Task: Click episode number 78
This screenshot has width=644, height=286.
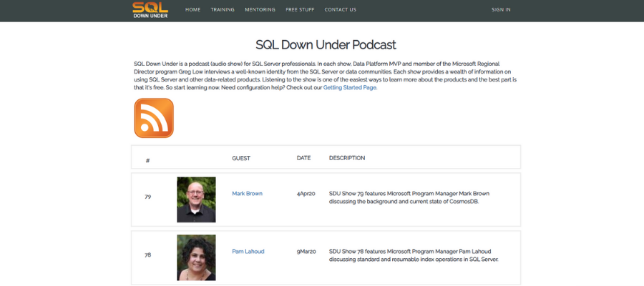Action: pyautogui.click(x=148, y=255)
